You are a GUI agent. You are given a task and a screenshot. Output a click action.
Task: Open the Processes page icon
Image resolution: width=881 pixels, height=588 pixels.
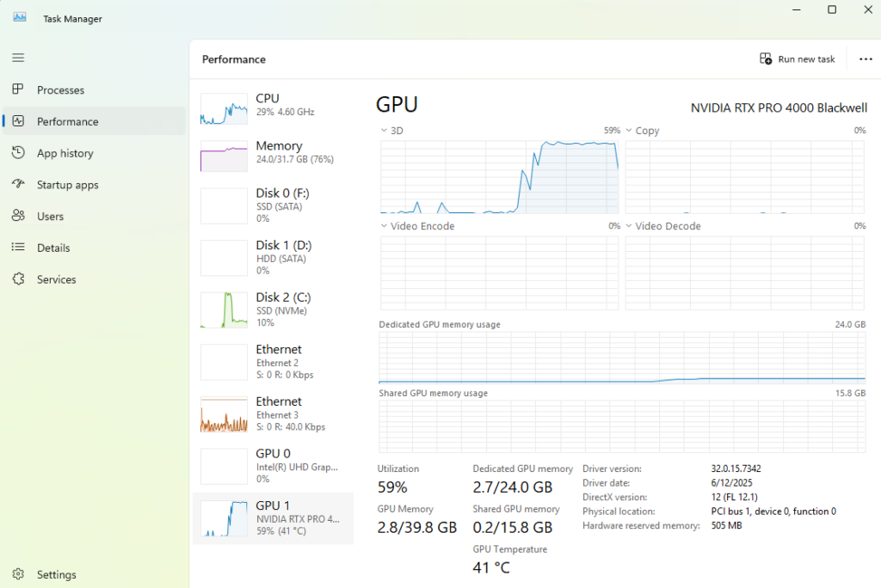tap(18, 90)
